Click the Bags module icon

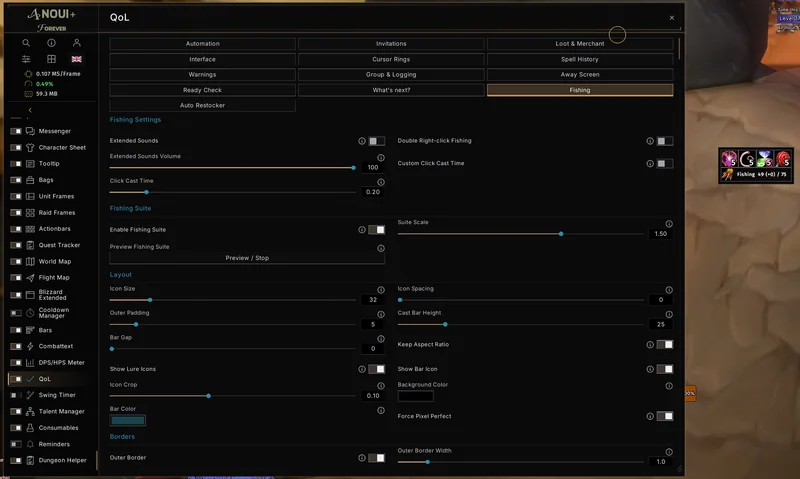[30, 180]
